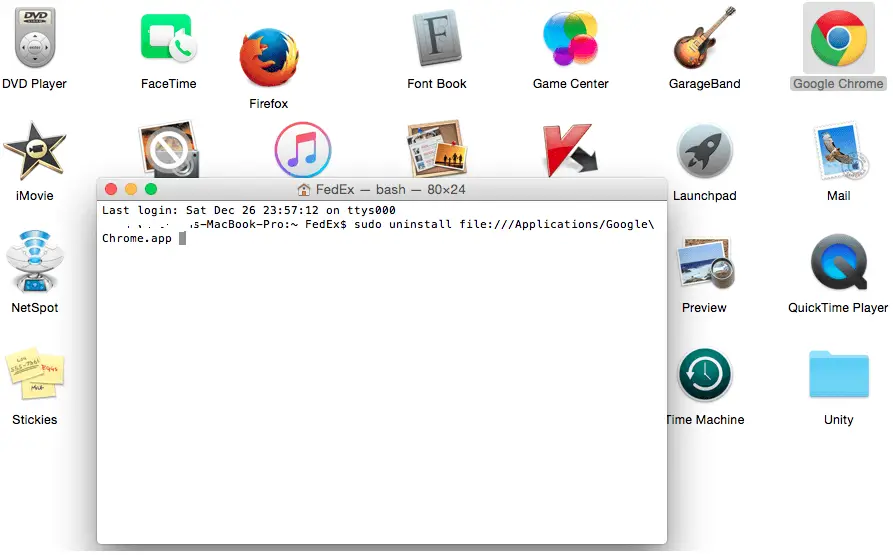Open iMovie star icon
Image resolution: width=893 pixels, height=555 pixels.
[35, 150]
